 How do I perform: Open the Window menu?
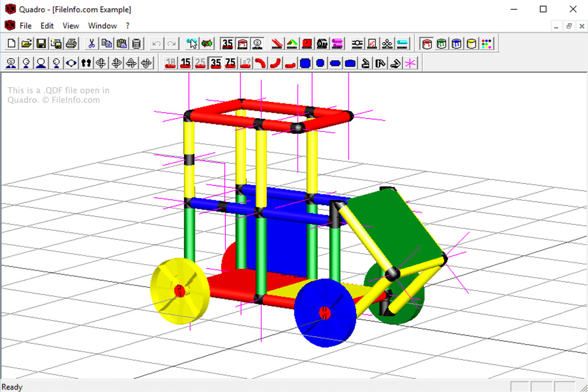102,25
